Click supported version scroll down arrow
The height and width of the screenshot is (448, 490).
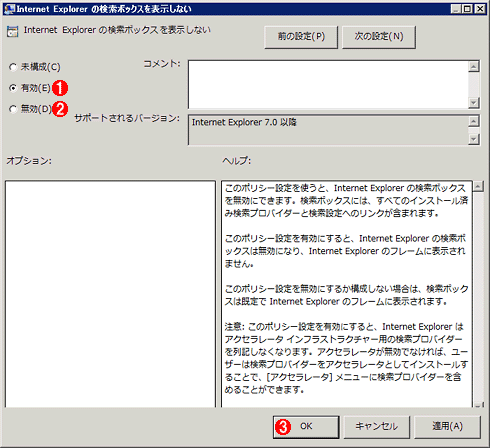click(x=474, y=139)
